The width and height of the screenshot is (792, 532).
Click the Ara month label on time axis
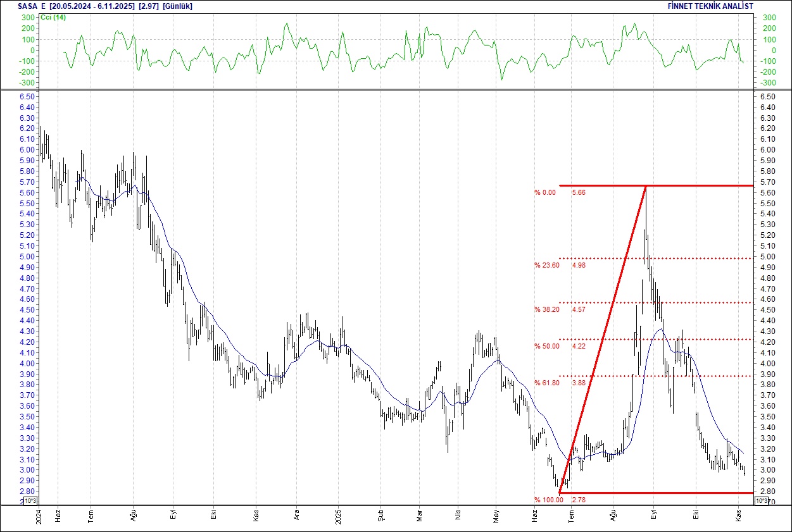pos(297,517)
